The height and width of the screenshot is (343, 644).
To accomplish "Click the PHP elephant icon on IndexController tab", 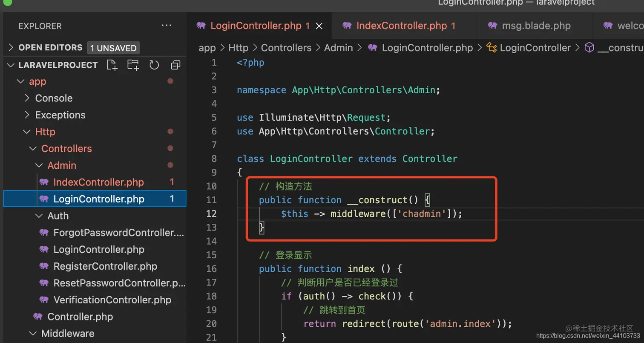I will (347, 26).
